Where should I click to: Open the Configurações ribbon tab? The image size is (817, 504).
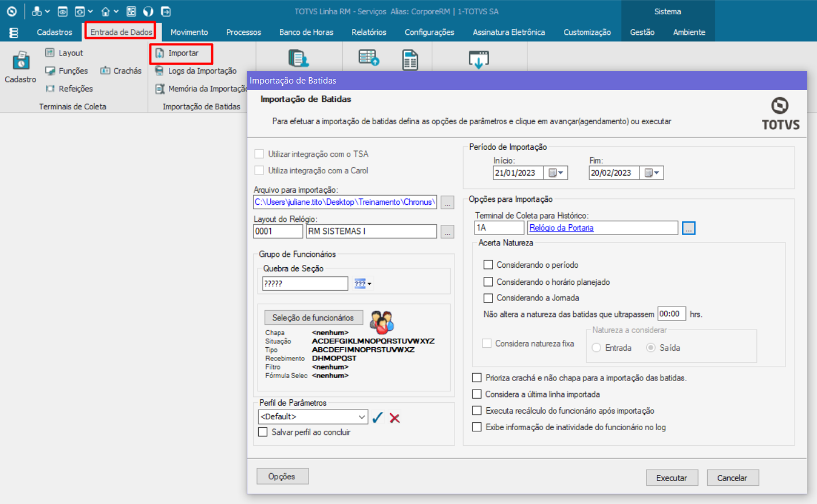[429, 33]
